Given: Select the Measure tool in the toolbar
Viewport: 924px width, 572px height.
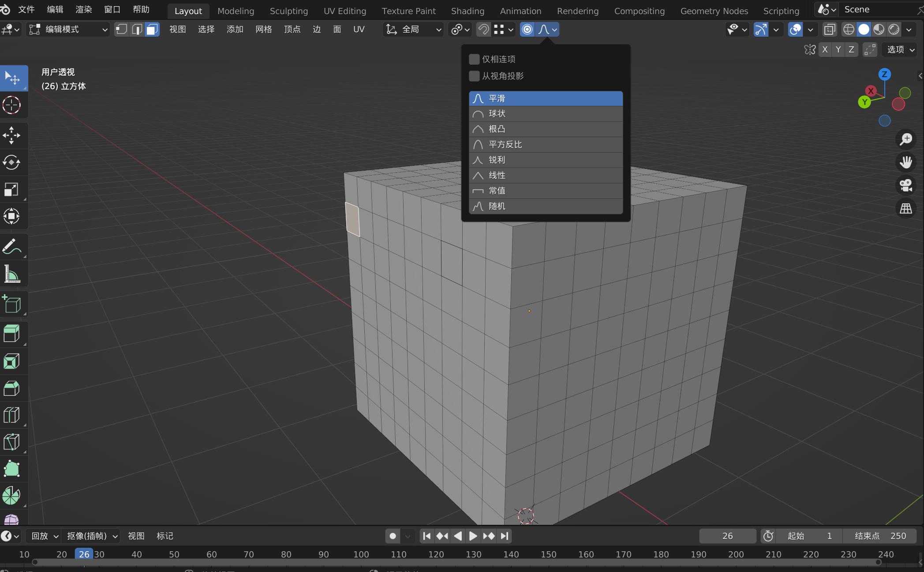Looking at the screenshot, I should point(12,274).
